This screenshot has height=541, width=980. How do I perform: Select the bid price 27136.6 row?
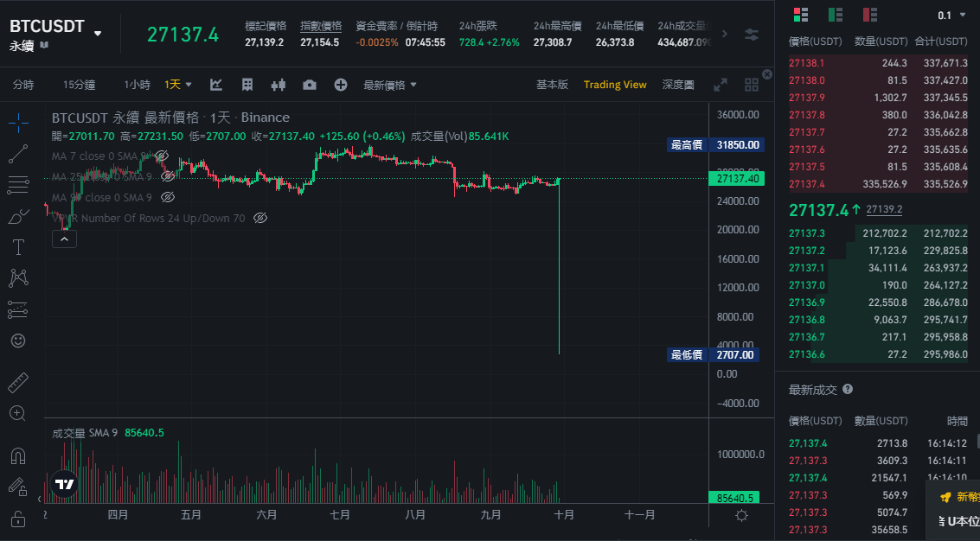tap(878, 354)
